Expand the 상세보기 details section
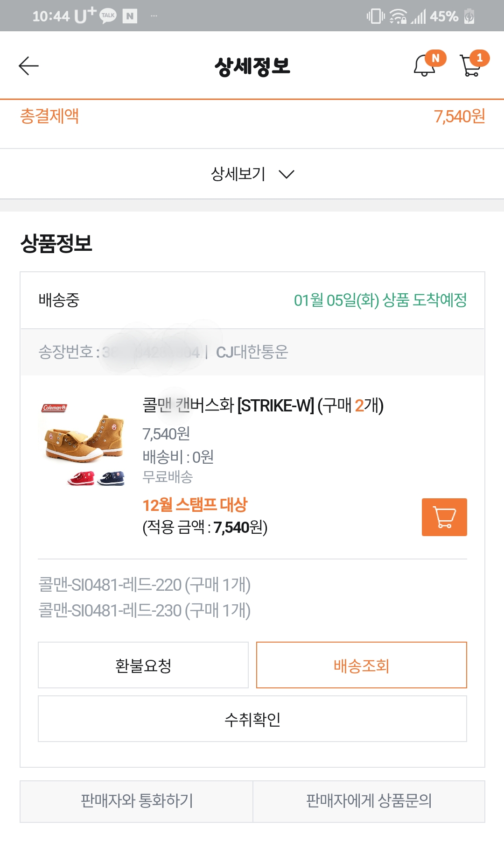The width and height of the screenshot is (504, 842). (x=238, y=174)
